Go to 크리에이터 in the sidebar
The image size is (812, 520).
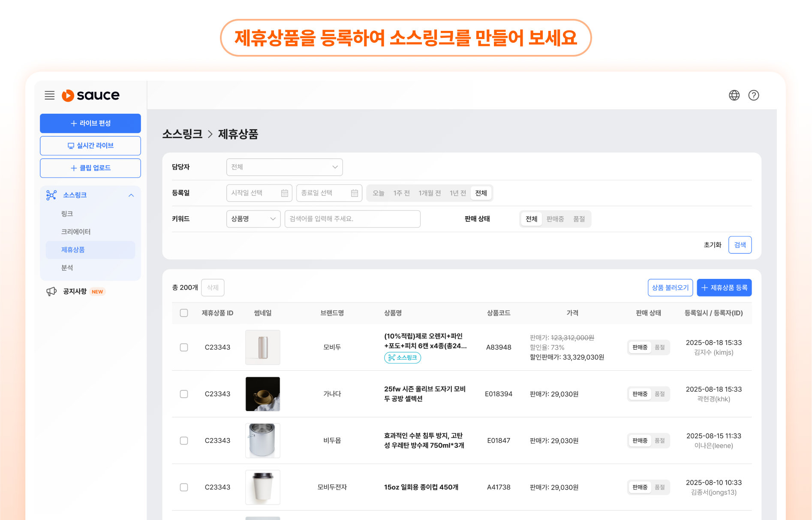(x=76, y=232)
